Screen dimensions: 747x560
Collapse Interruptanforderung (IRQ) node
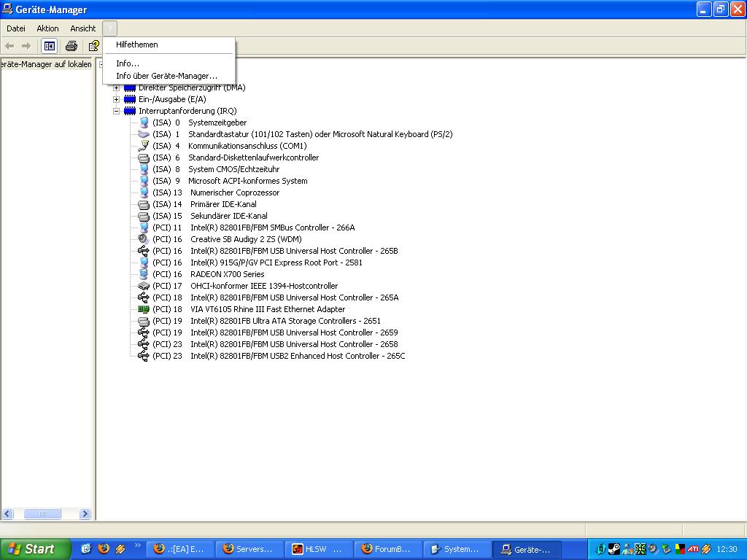116,111
